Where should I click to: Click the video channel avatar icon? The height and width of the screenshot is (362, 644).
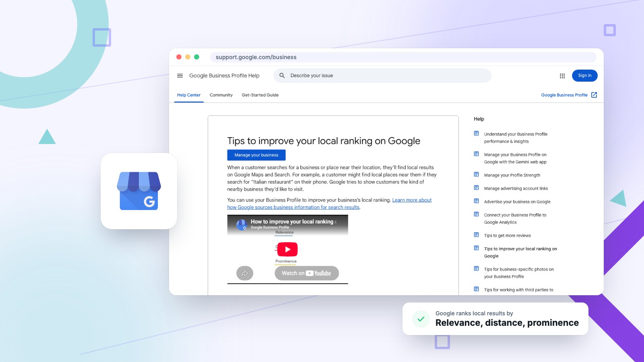242,225
